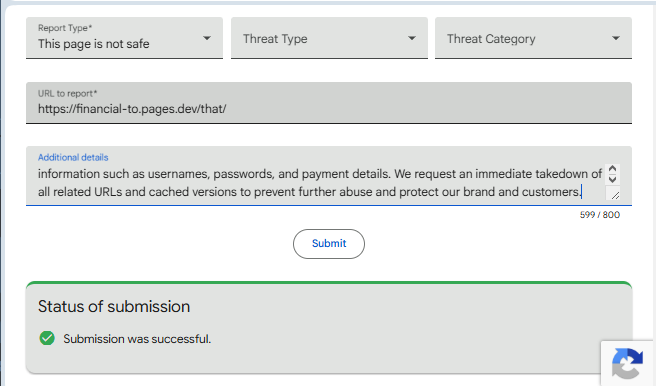Click the reCAPTCHA badge icon
This screenshot has height=386, width=656.
coord(627,363)
